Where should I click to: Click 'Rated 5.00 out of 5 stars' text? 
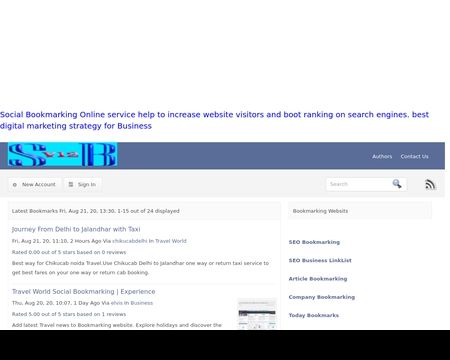coord(69,314)
